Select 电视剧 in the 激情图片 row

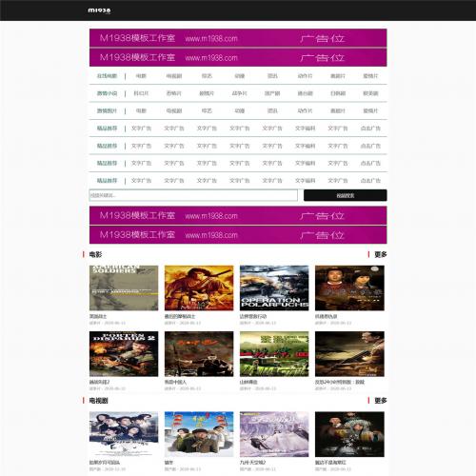coord(174,110)
